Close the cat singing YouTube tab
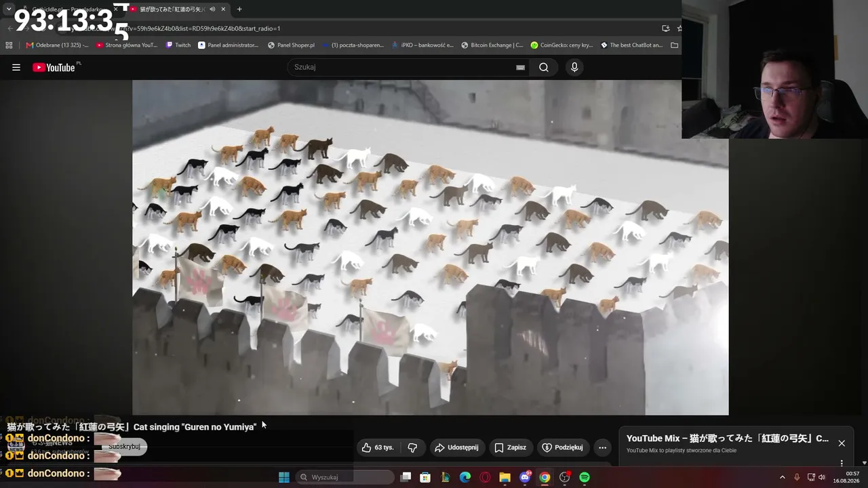Screen dimensions: 868x488 click(223, 9)
